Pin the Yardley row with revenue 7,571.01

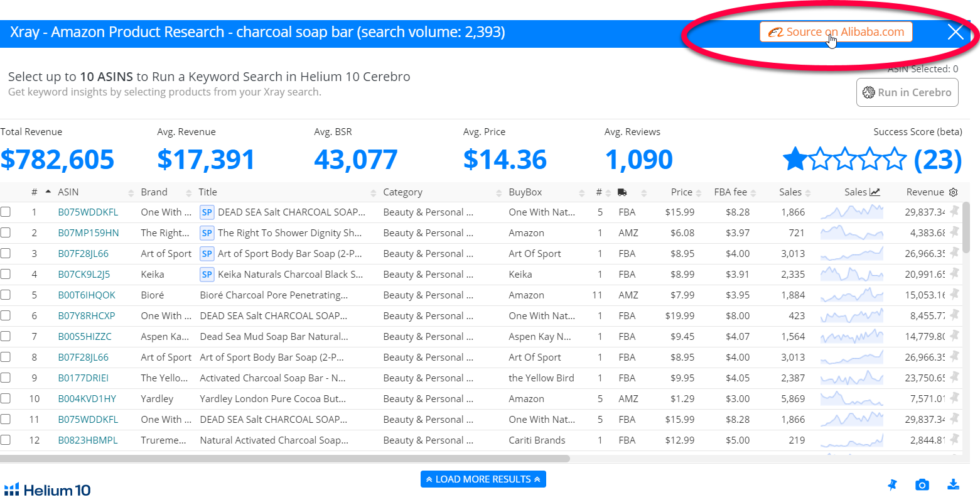(x=955, y=398)
